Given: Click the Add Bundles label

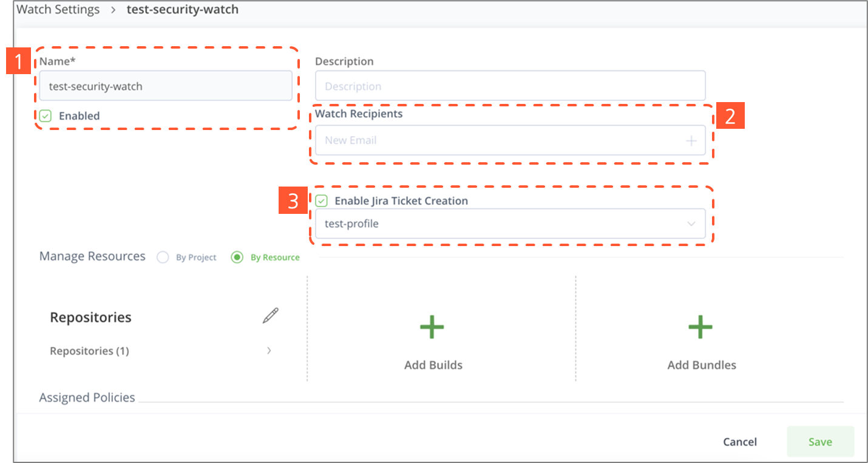Looking at the screenshot, I should (x=702, y=365).
